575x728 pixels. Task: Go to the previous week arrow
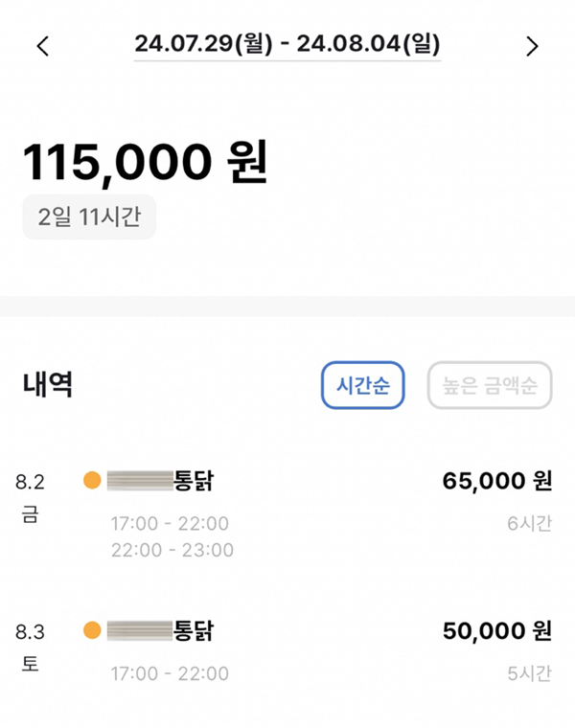click(x=42, y=46)
